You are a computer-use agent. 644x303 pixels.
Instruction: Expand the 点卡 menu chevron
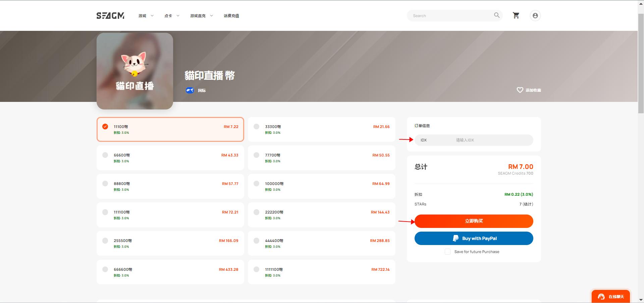click(178, 16)
